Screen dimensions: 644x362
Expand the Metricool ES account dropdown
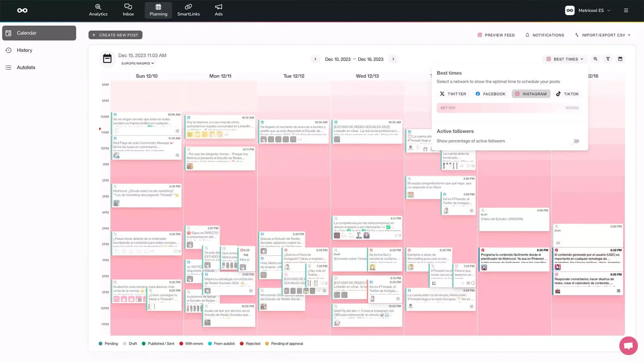click(x=591, y=10)
